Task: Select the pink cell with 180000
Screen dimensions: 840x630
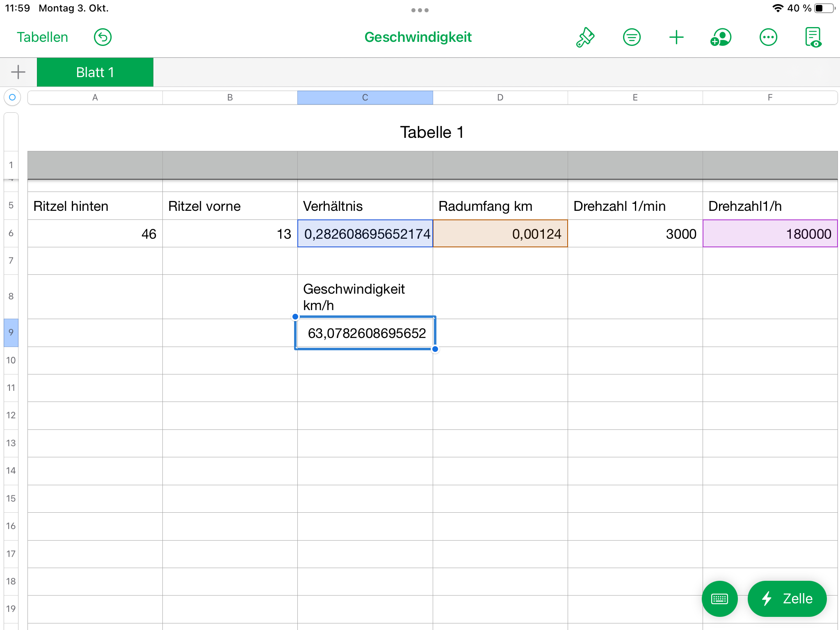Action: [x=770, y=234]
